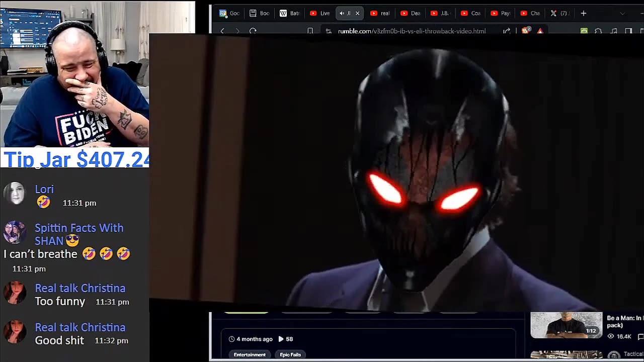Click 'Spittin Facts With SHAN' username
Screen dimensions: 644x362
79,234
